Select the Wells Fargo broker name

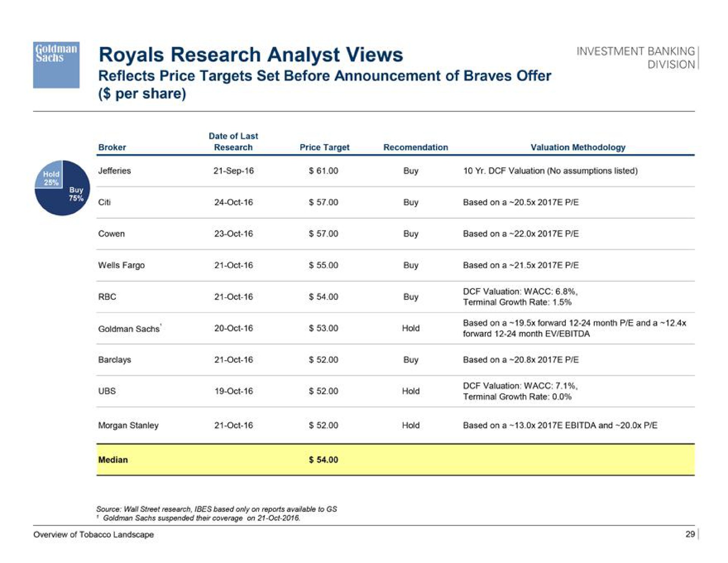pyautogui.click(x=121, y=265)
